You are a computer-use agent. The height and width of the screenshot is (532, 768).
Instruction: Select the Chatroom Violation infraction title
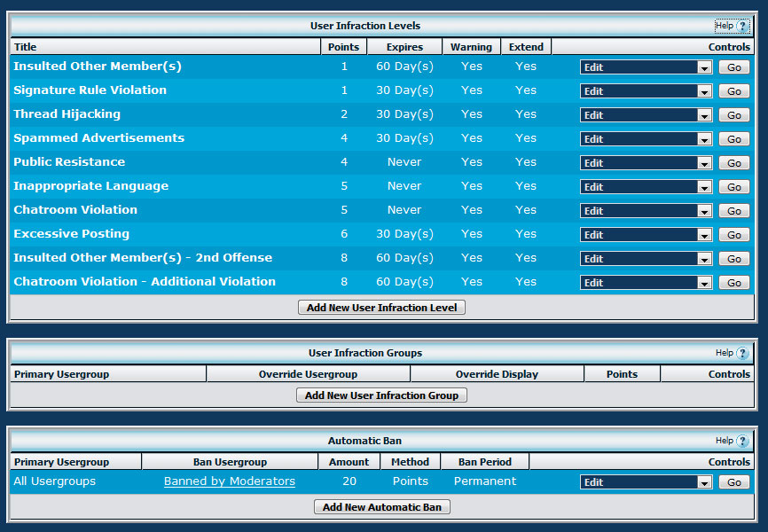[75, 210]
